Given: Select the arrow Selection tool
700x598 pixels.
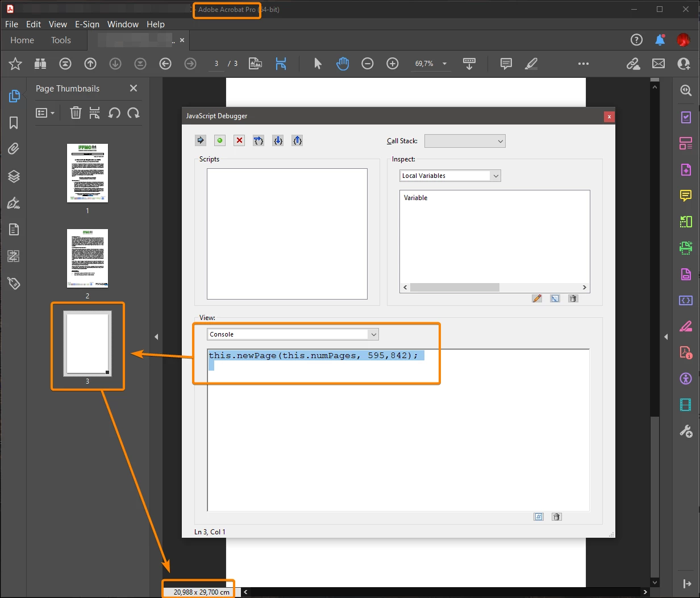Looking at the screenshot, I should 318,64.
